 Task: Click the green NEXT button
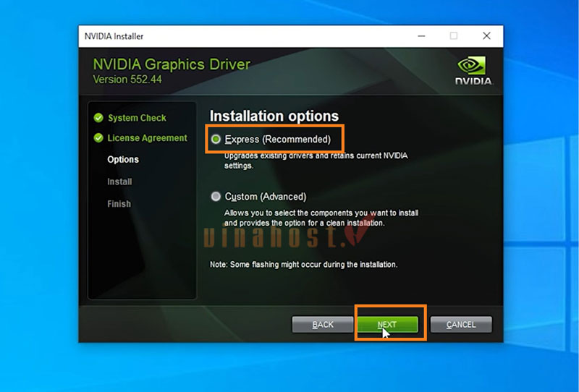click(388, 325)
